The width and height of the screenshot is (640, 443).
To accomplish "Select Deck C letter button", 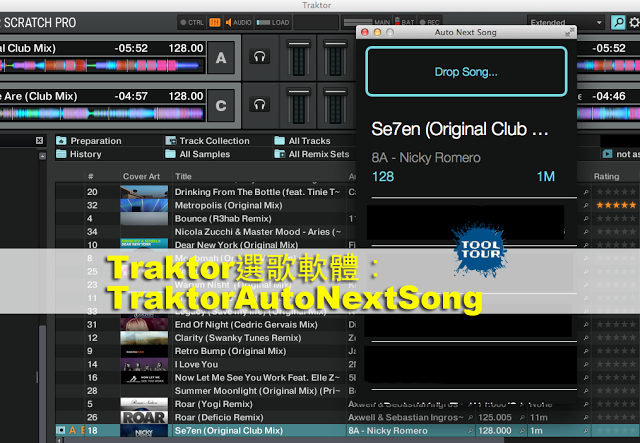I will click(221, 106).
